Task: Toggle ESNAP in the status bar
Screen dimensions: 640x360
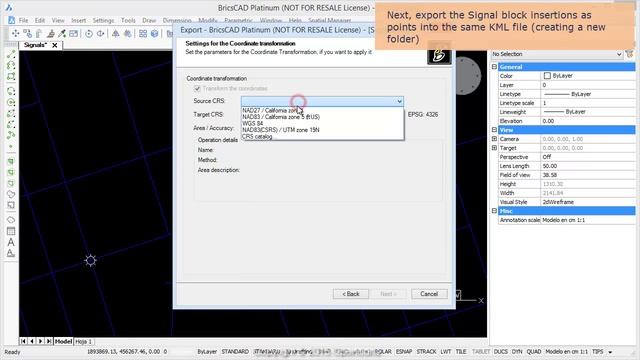Action: tap(404, 351)
